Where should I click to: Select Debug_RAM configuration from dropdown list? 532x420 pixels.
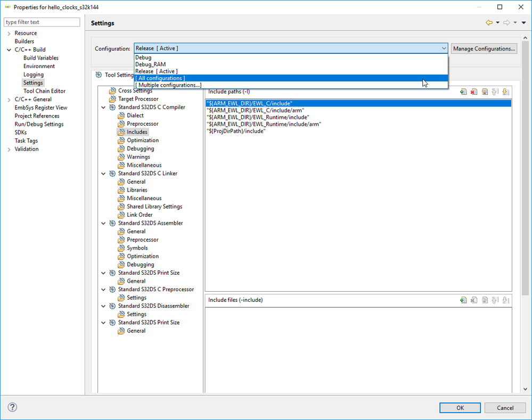click(291, 64)
